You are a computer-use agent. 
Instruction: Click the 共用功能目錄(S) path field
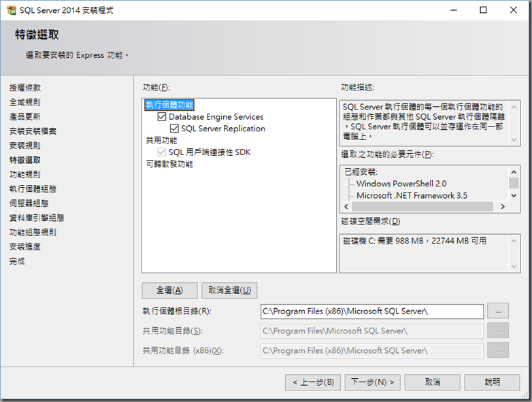pos(372,331)
